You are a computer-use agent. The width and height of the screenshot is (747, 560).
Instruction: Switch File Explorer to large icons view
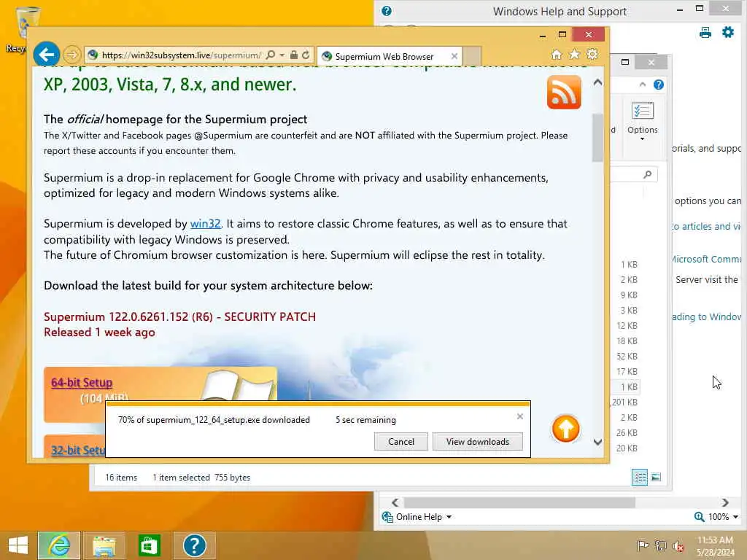pyautogui.click(x=656, y=477)
